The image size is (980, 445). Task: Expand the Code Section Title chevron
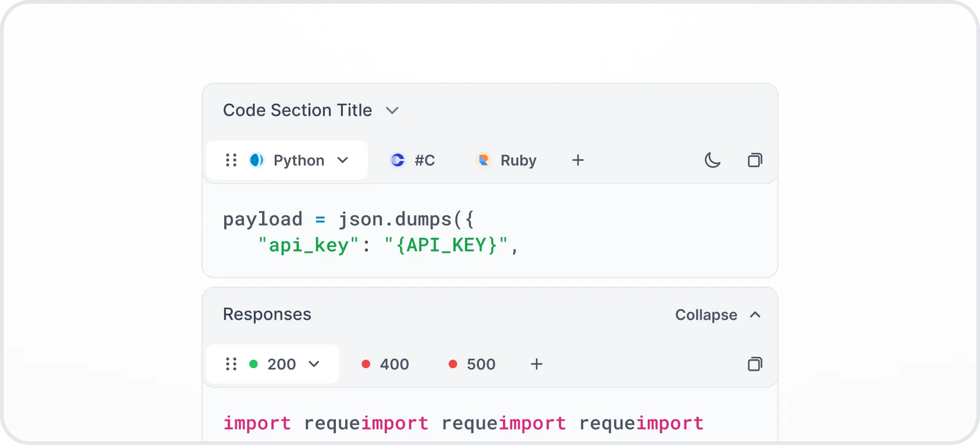392,110
